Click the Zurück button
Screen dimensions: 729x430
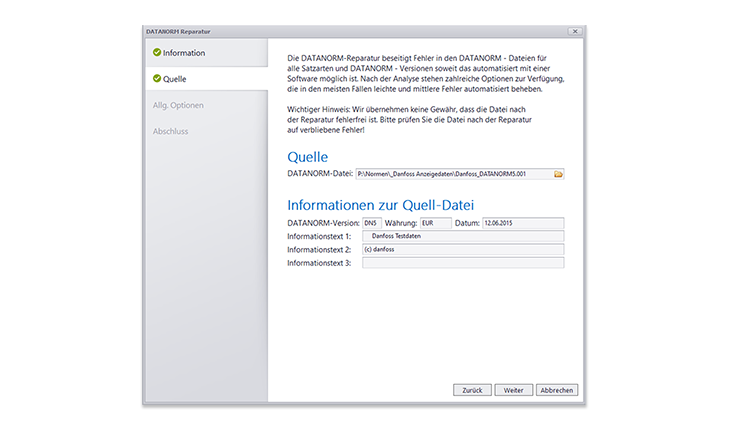click(x=472, y=390)
